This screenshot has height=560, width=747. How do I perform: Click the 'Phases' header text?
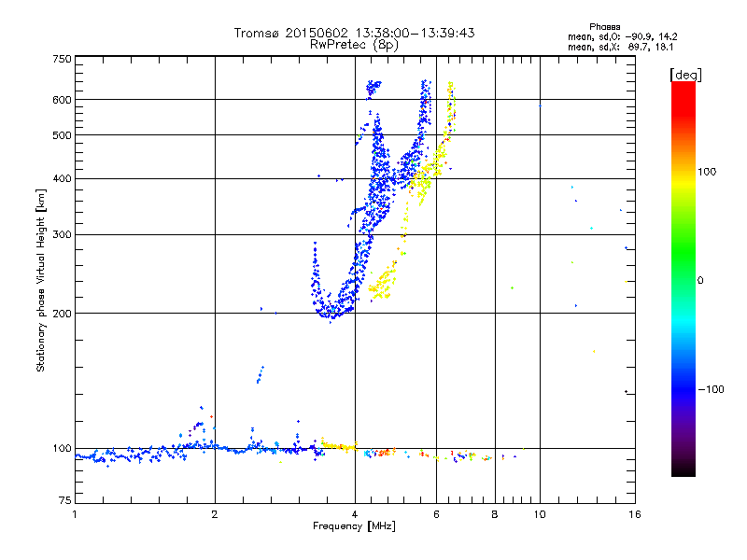(x=604, y=27)
